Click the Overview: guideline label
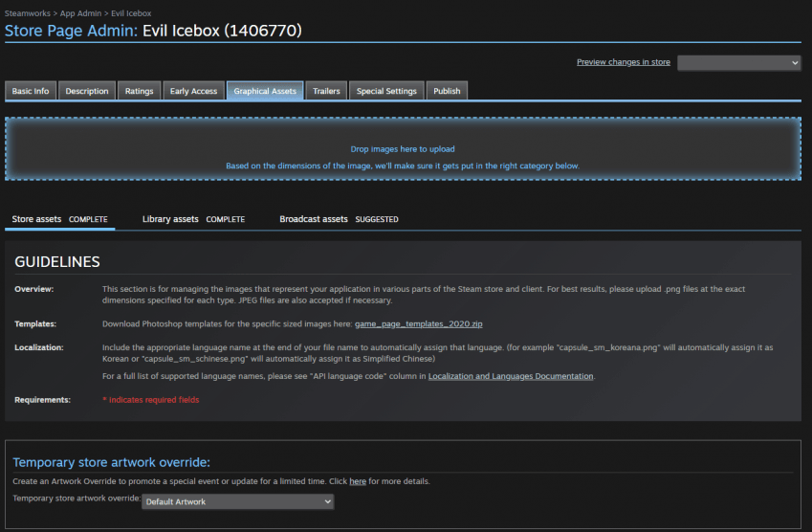Screen dimensions: 812x532 [x=34, y=289]
